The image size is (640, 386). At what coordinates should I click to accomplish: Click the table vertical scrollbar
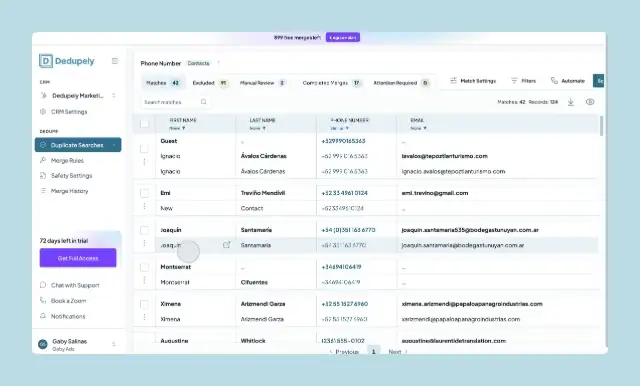[601, 126]
